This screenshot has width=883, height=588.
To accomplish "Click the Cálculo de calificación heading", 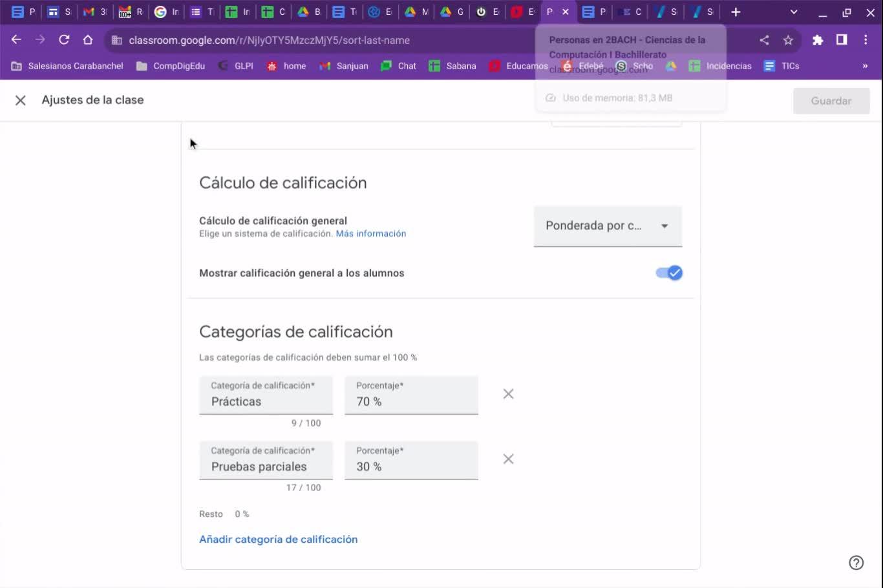I will point(283,183).
